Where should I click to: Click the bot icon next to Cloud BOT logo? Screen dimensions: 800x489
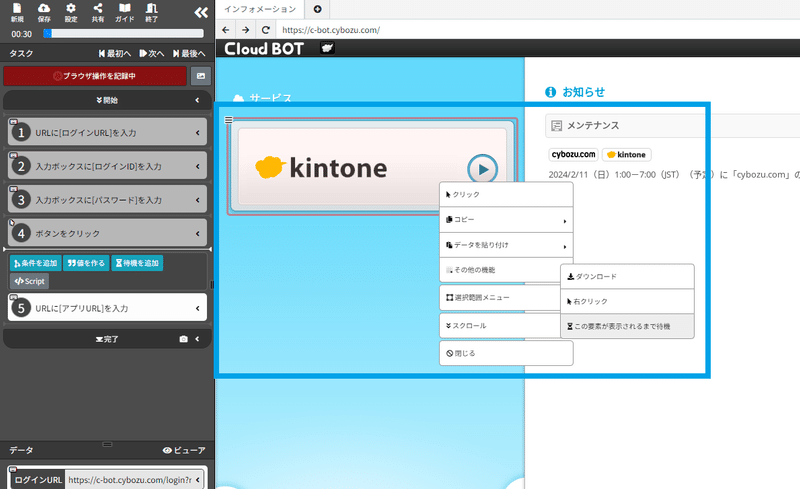click(327, 48)
